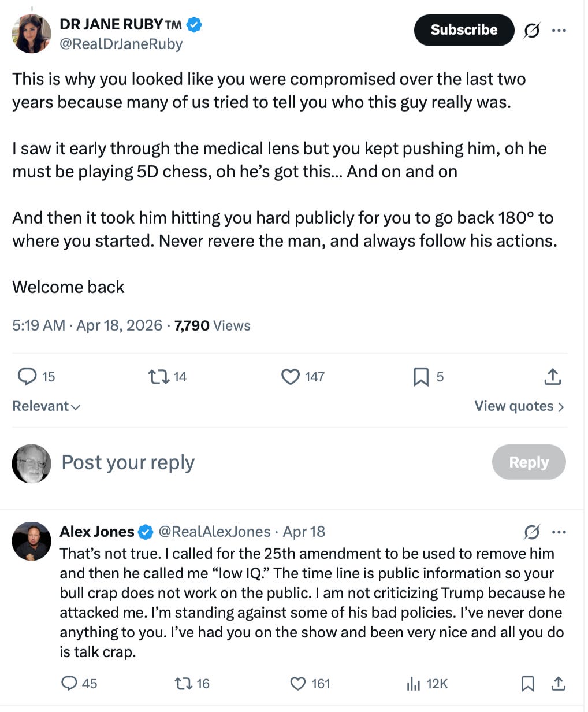The image size is (588, 712).
Task: Open Dr Jane Ruby's profile avatar
Action: pos(31,34)
